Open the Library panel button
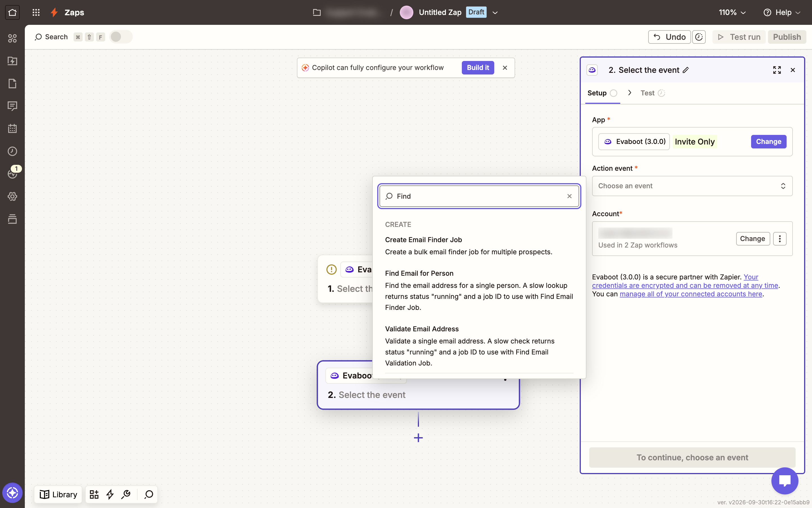 [58, 494]
